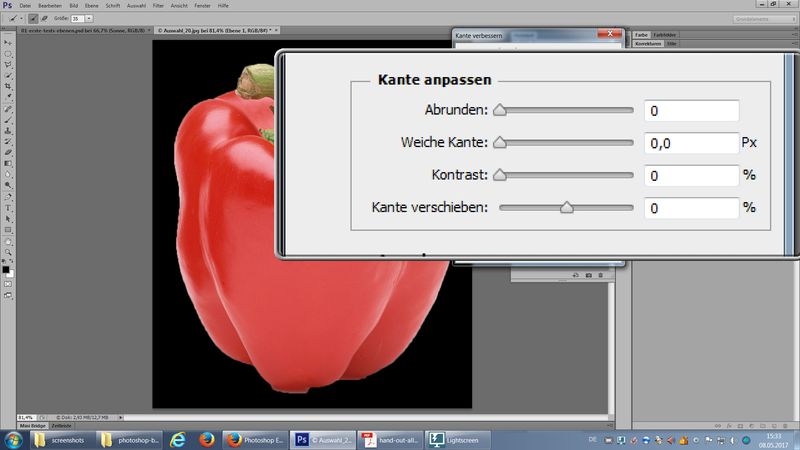Select the Brush tool in toolbar
This screenshot has width=800, height=450.
8,119
